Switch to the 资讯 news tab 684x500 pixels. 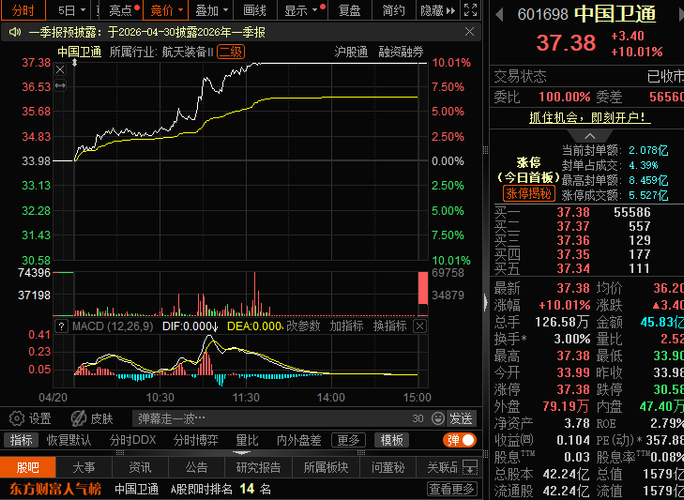(x=140, y=468)
